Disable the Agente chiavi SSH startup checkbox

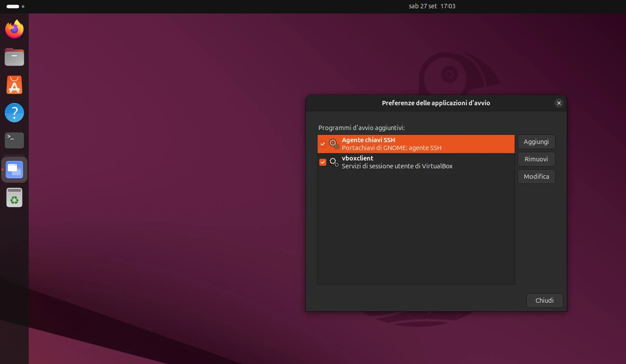[322, 144]
